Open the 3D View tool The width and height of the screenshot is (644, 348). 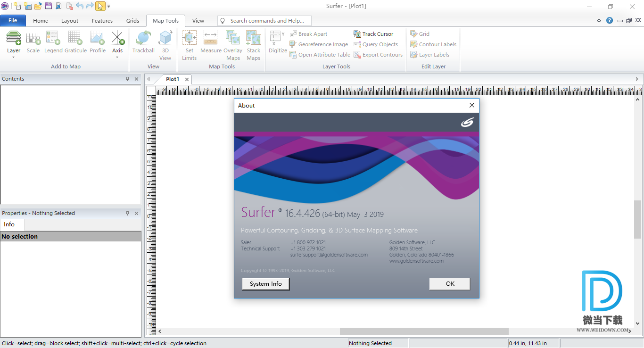tap(165, 45)
